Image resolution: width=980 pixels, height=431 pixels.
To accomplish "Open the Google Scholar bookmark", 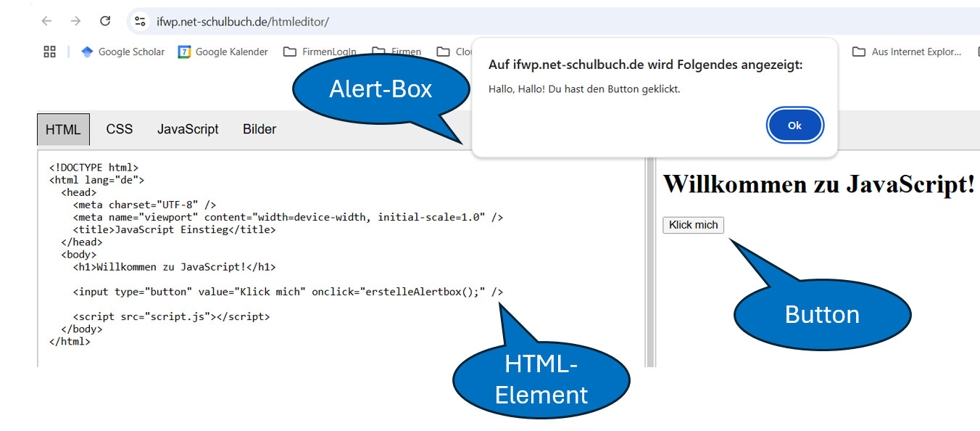I will [x=122, y=52].
